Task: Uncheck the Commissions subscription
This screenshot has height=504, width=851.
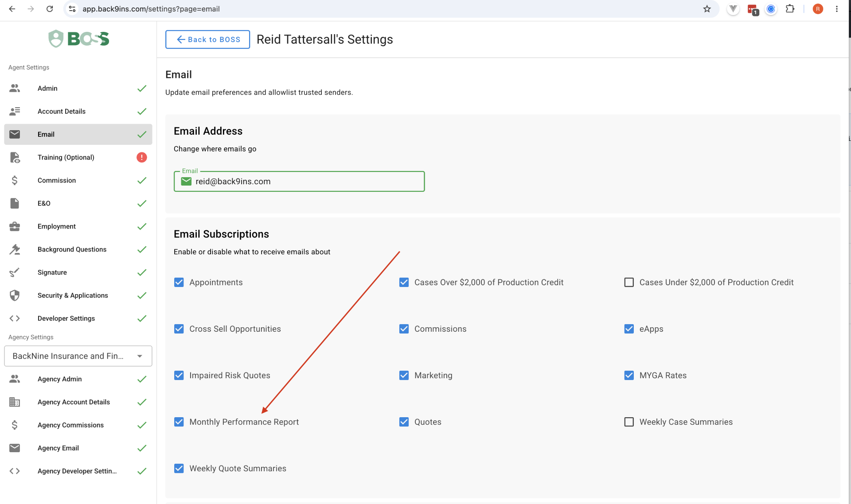Action: 404,329
